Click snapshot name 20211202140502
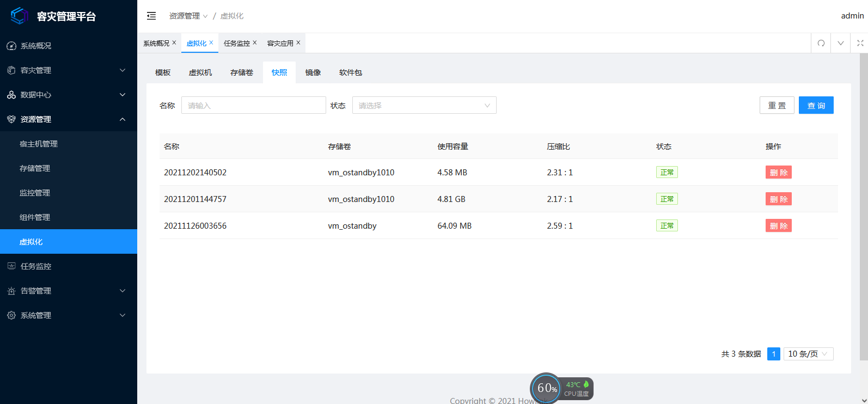868x404 pixels. pos(195,172)
